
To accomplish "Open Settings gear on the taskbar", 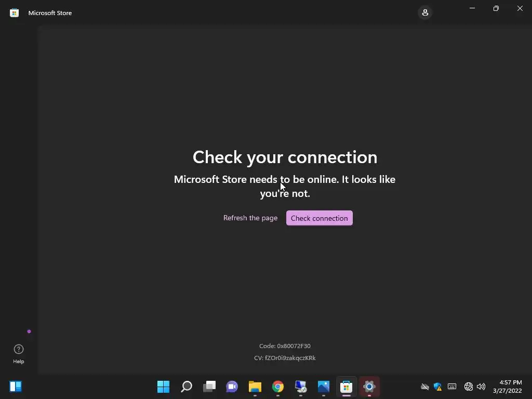I will point(369,386).
